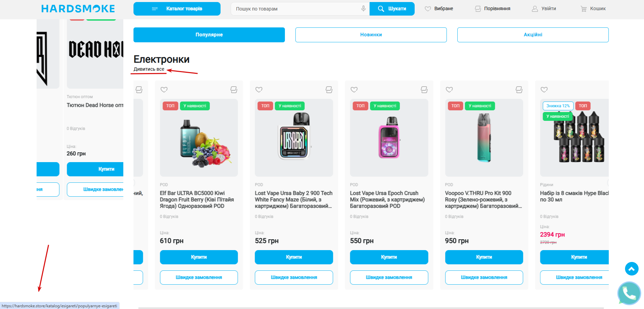Viewport: 644px width, 309px height.
Task: Click Швидке замовлення under Lost Vape Ursa Epoch
Action: click(x=389, y=278)
